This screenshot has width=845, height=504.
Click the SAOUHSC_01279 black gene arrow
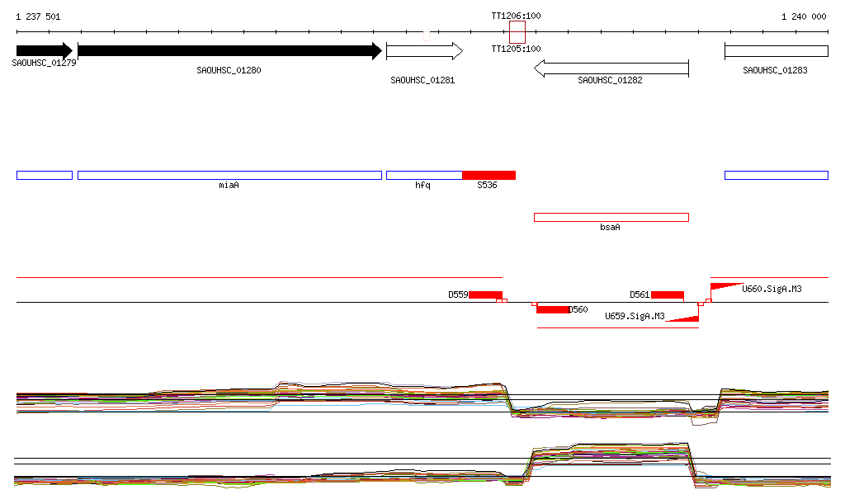pyautogui.click(x=45, y=51)
